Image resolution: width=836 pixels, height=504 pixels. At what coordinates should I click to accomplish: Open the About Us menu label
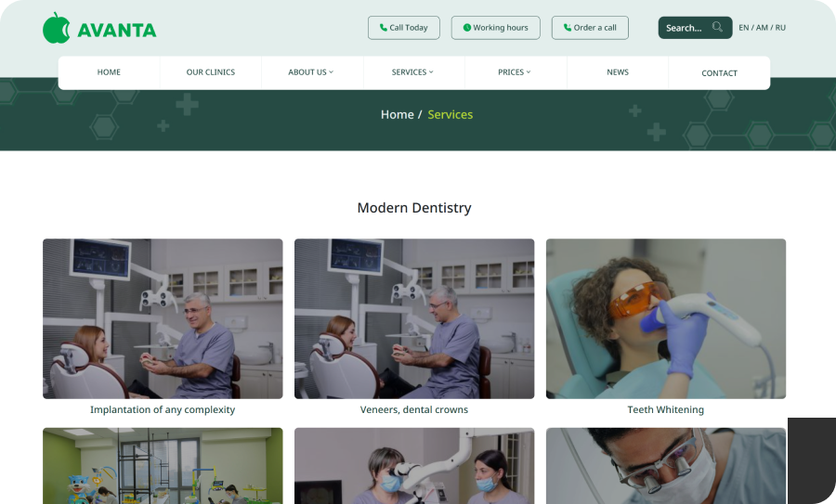click(307, 72)
